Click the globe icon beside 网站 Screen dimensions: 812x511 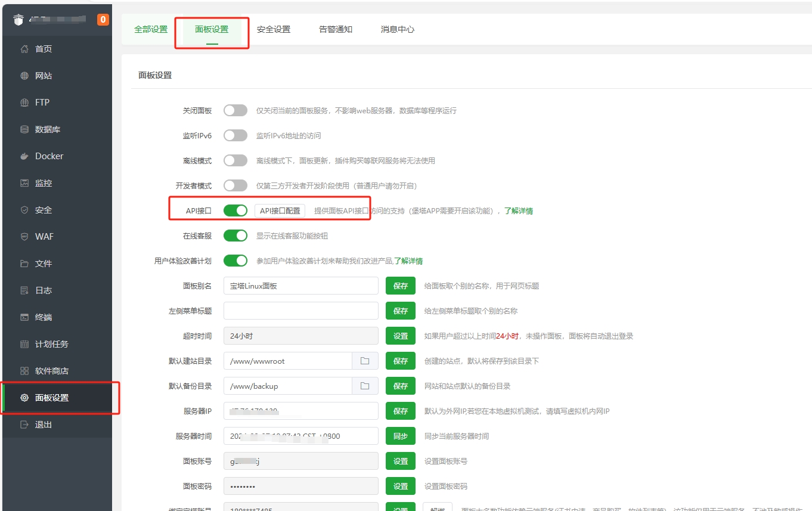coord(24,76)
